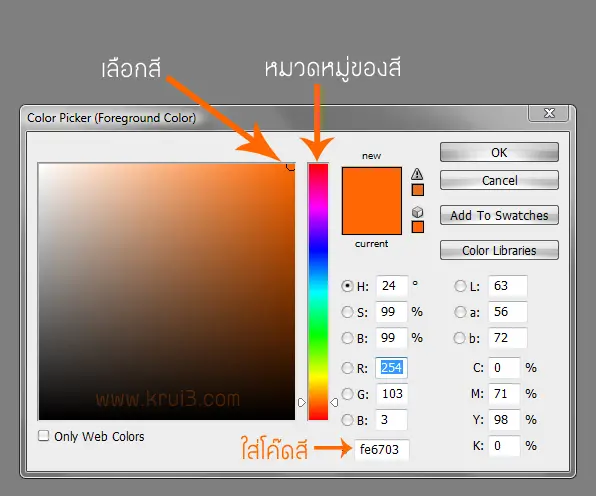This screenshot has height=496, width=596.
Task: Close the Color Picker dialog with X
Action: click(x=548, y=113)
